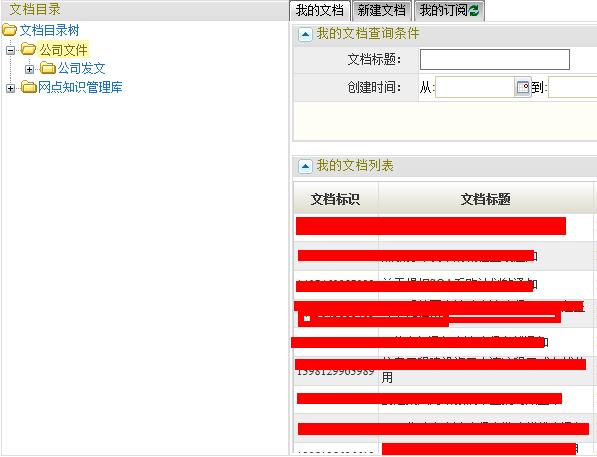Expand the 网点知识管理库 tree node
Viewport: 597px width, 457px height.
(11, 88)
